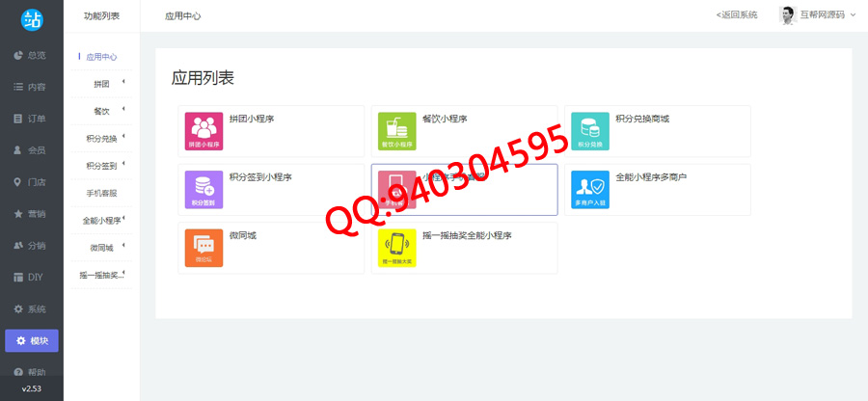This screenshot has height=401, width=868.
Task: Open 手机客服 in the function list
Action: tap(101, 193)
